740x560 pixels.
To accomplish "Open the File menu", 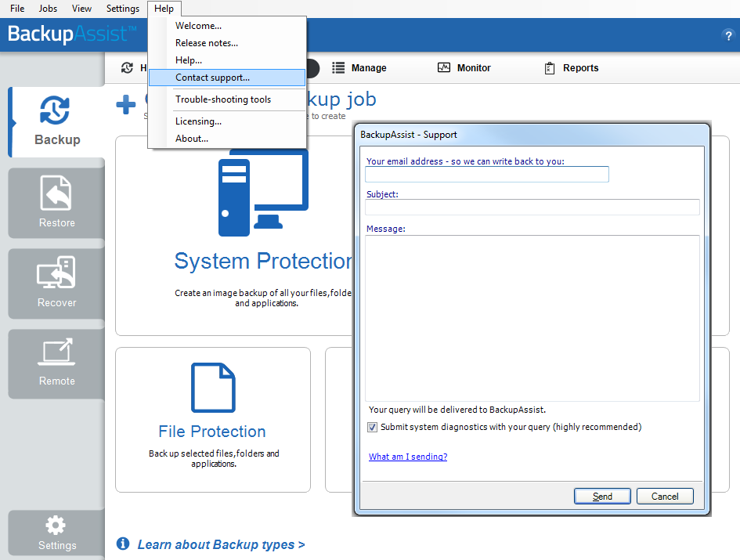I will [x=17, y=9].
